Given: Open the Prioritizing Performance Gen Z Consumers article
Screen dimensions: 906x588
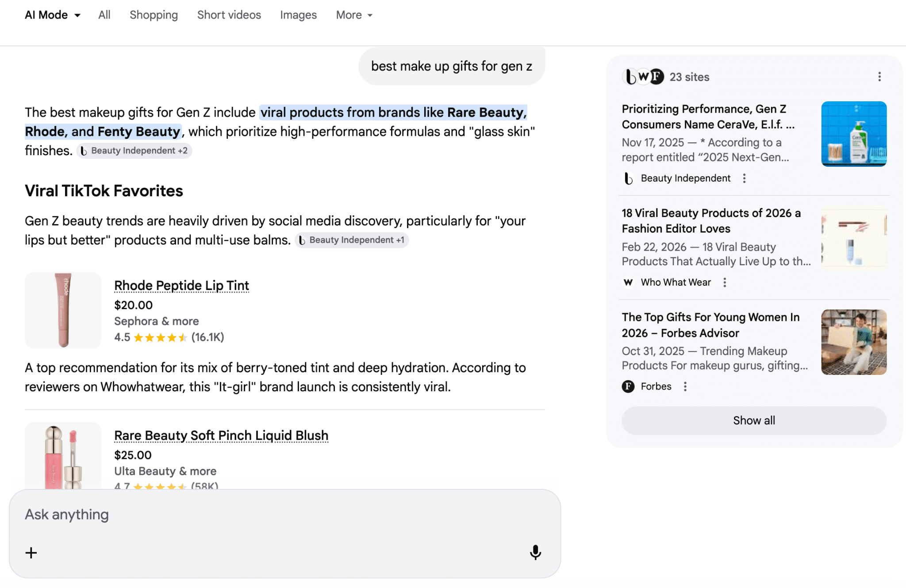Looking at the screenshot, I should [x=708, y=117].
